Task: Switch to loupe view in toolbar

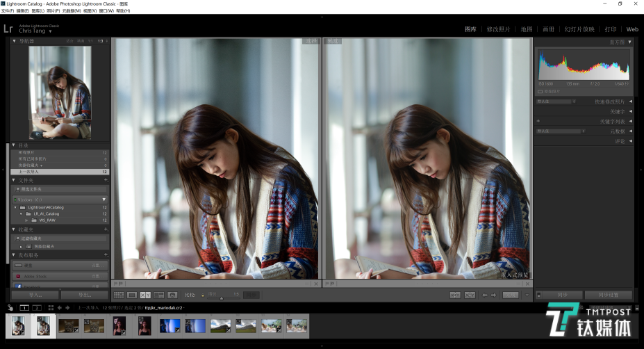Action: (x=132, y=295)
